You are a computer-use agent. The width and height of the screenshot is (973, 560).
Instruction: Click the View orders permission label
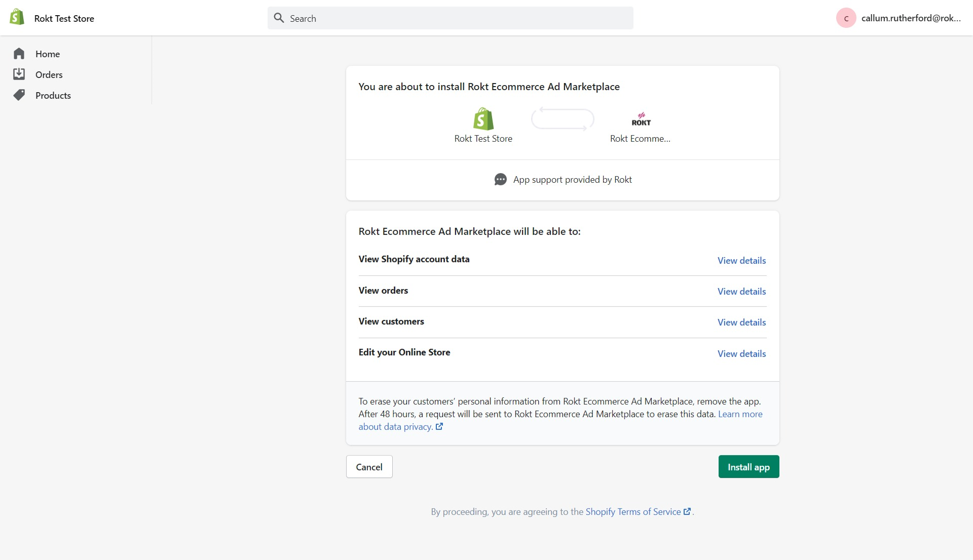click(x=383, y=291)
